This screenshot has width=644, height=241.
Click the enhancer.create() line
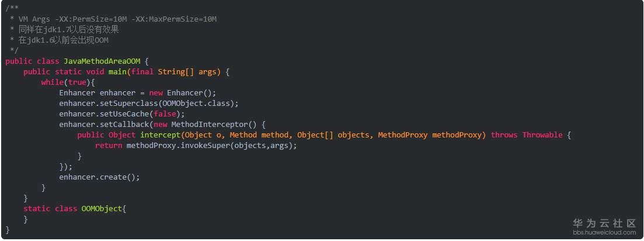coord(99,177)
